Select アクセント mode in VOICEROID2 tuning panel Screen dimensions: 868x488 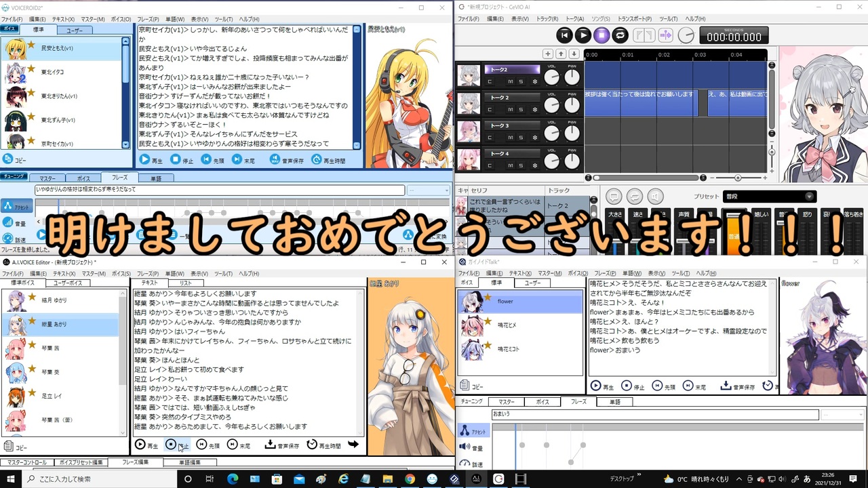click(16, 205)
